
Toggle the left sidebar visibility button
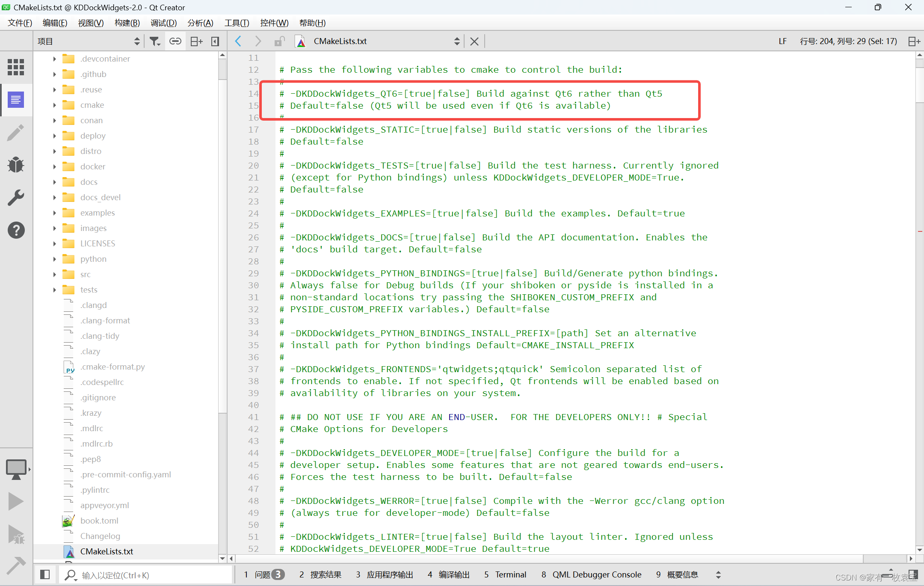(x=44, y=574)
